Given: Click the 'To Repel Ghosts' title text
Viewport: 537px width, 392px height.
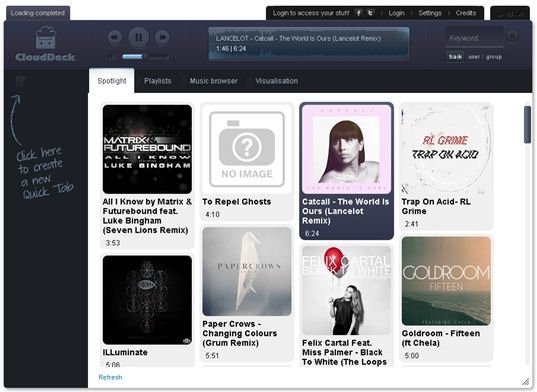Looking at the screenshot, I should 237,202.
